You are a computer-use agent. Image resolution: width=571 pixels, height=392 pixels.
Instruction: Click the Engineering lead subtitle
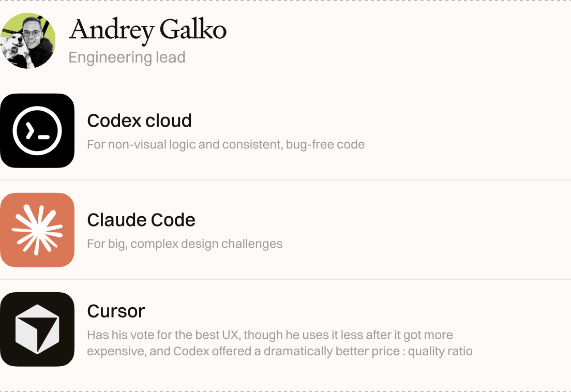(x=127, y=57)
